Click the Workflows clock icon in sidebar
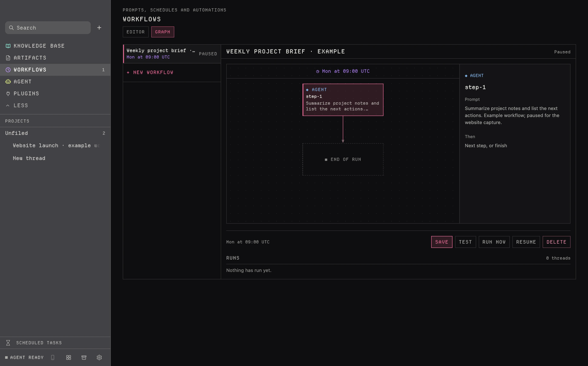Viewport: 588px width, 366px height. (x=8, y=70)
